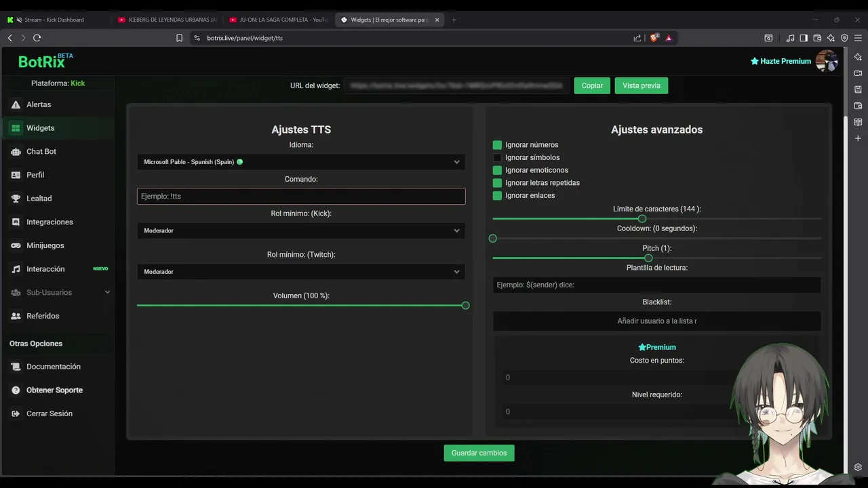Viewport: 868px width, 488px height.
Task: Open the Brave Wallet toolbar icon
Action: pos(817,38)
